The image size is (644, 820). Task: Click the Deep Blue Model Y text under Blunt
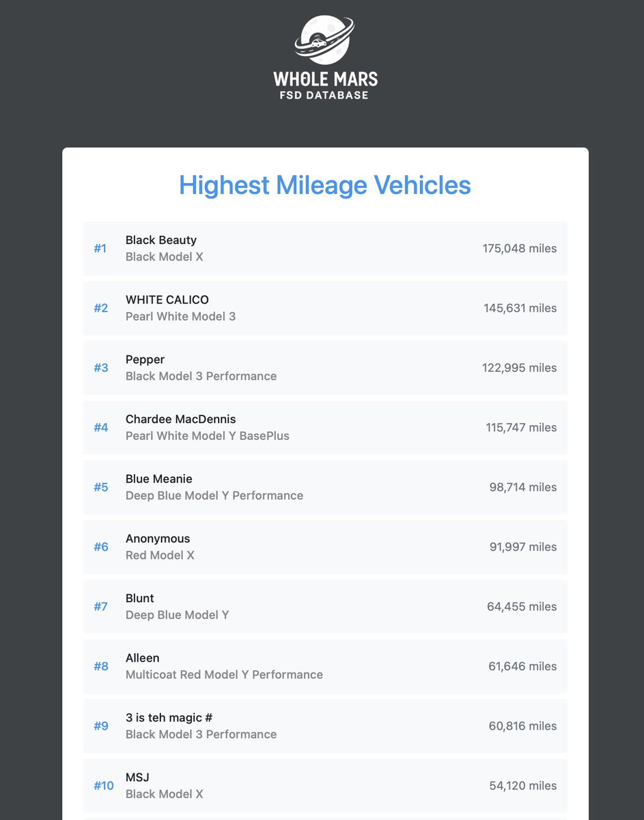pos(178,615)
